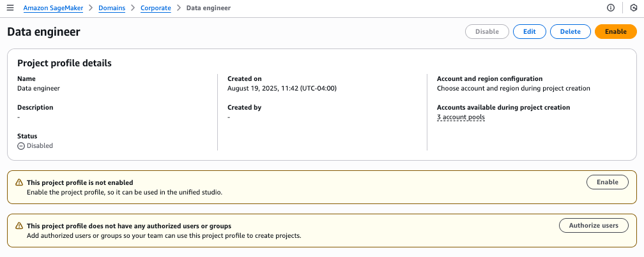Open the info panel icon

pyautogui.click(x=611, y=8)
